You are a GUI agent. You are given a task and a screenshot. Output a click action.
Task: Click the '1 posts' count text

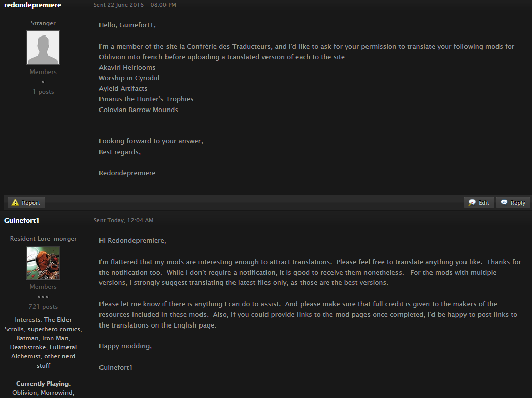44,92
